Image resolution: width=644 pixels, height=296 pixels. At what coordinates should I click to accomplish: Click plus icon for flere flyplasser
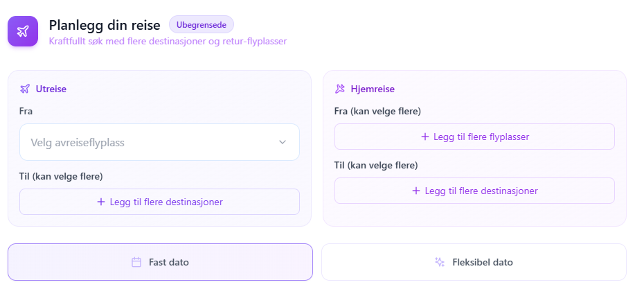pos(425,137)
